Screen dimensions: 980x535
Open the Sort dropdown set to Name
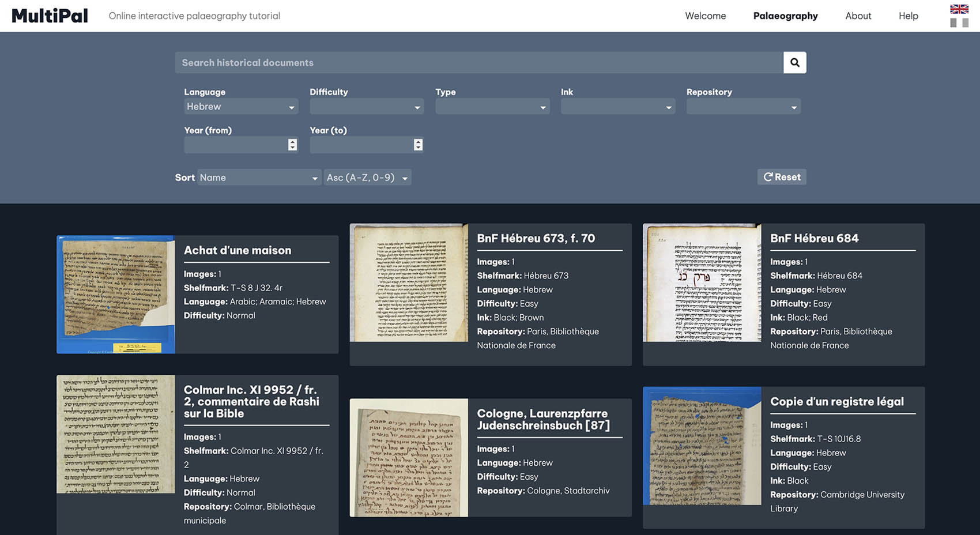tap(259, 177)
